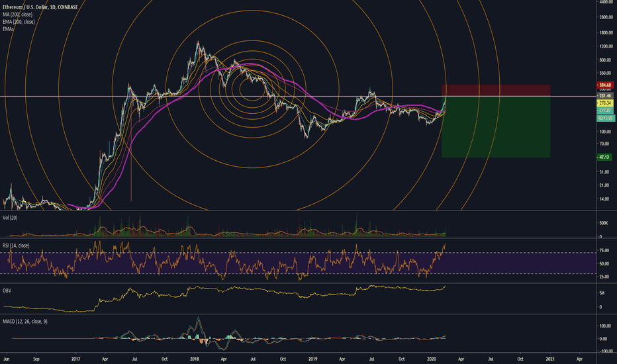Click 500K on the volume axis
This screenshot has width=617, height=364.
604,223
